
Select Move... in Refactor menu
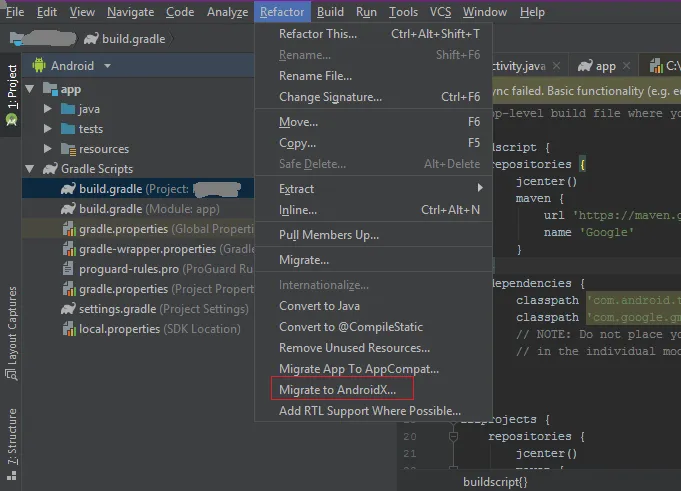pyautogui.click(x=374, y=122)
